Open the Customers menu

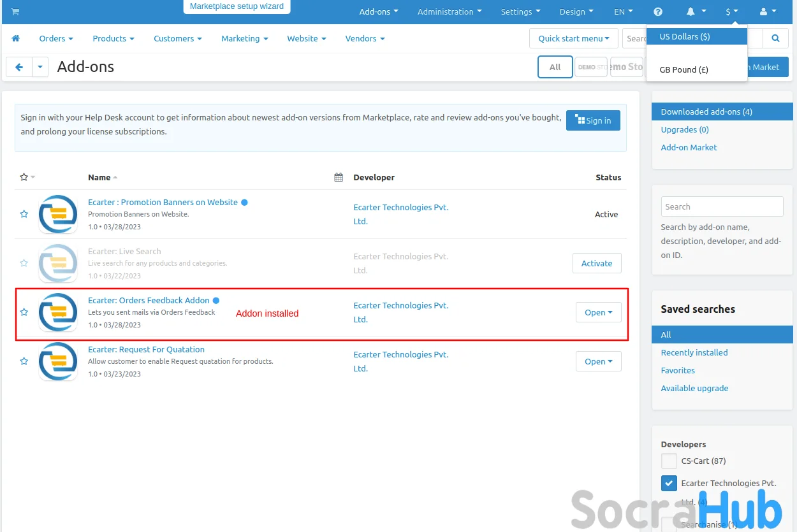(178, 38)
